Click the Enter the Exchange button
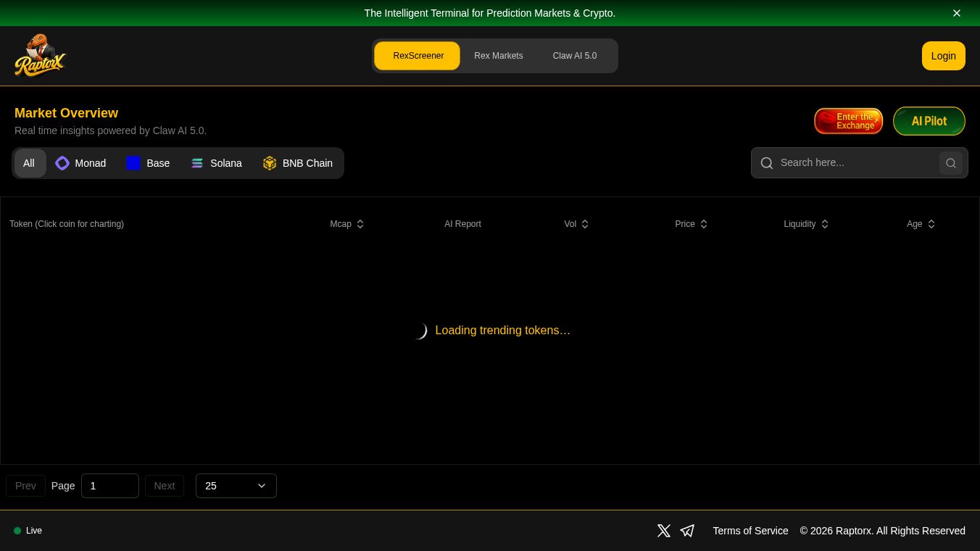Viewport: 980px width, 551px height. click(849, 121)
